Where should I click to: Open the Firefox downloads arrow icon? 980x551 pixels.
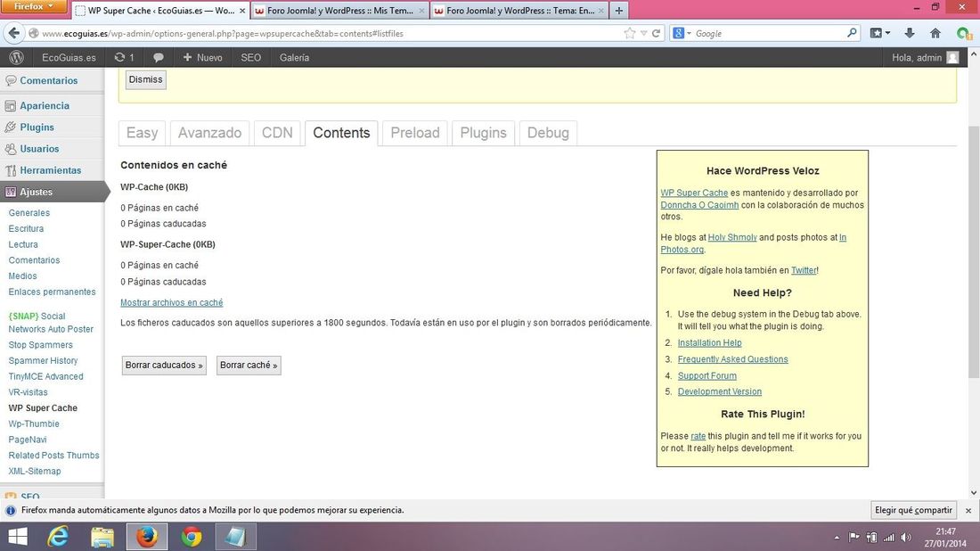910,33
